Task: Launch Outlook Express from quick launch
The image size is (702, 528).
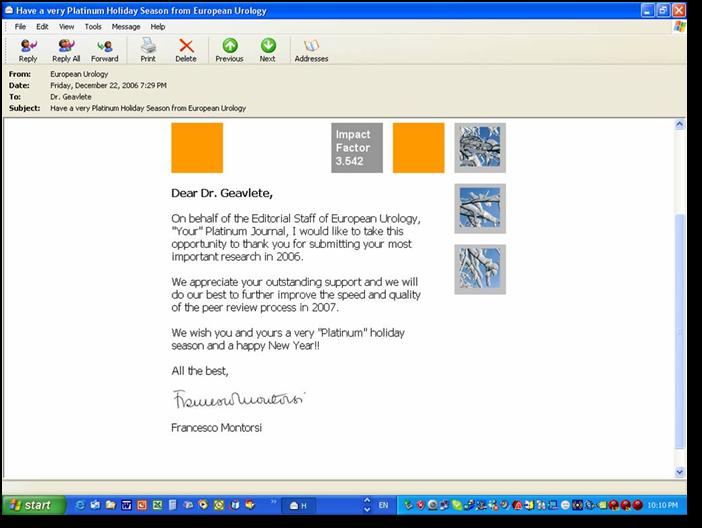Action: point(95,505)
